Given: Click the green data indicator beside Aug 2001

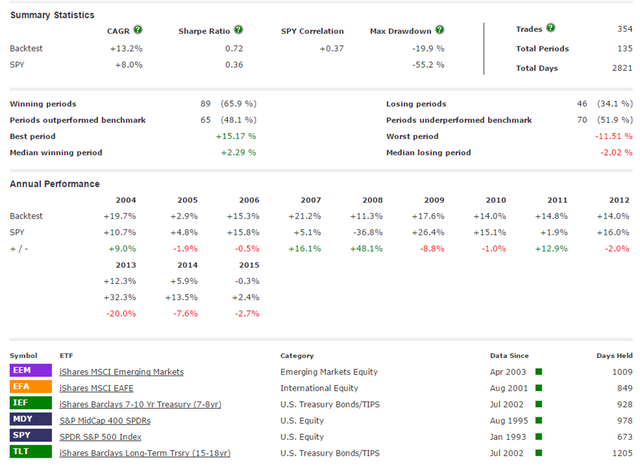Looking at the screenshot, I should [539, 388].
